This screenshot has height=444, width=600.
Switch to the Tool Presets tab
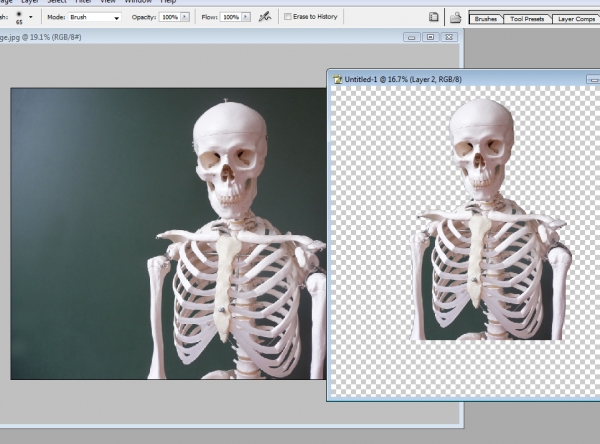click(527, 19)
